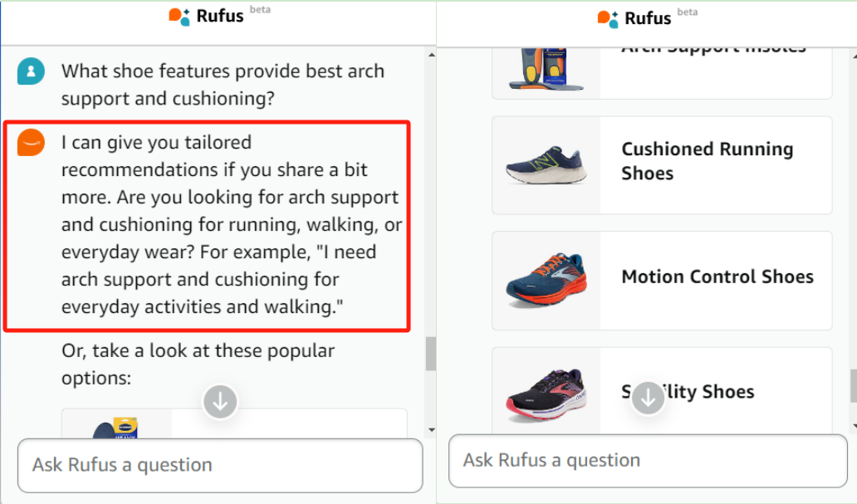Click the Rufus logo icon in the right panel
This screenshot has width=857, height=504.
pyautogui.click(x=607, y=18)
